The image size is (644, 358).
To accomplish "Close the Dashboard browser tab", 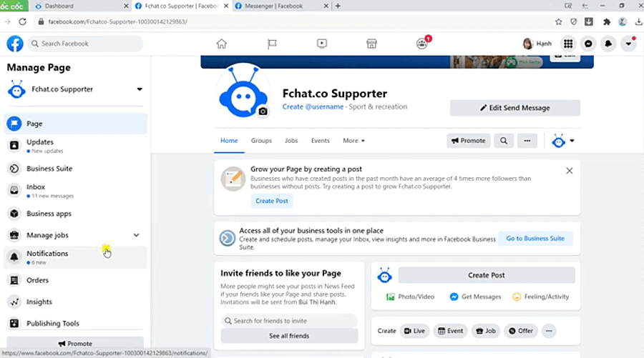I will pos(126,6).
